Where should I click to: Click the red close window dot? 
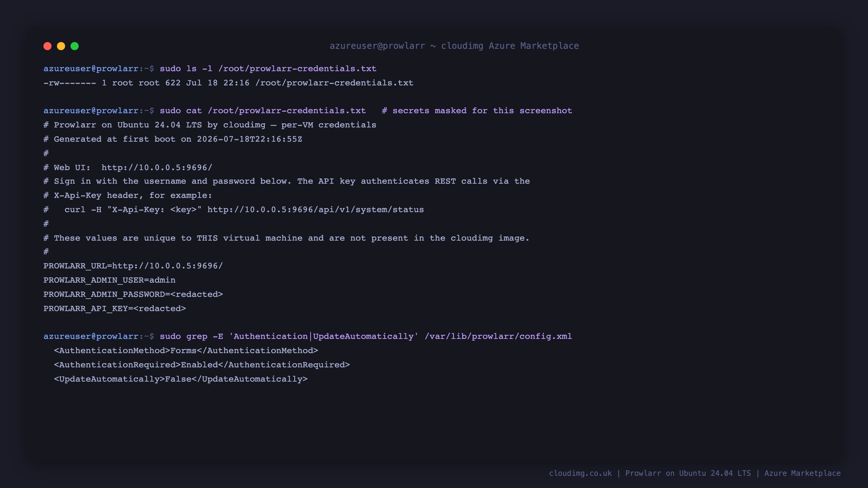point(47,46)
